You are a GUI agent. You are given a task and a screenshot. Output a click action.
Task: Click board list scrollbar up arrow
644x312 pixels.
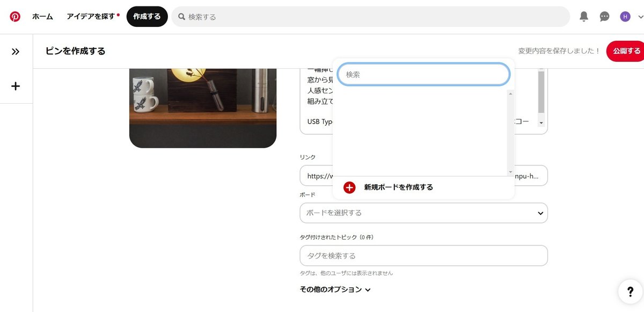click(x=510, y=93)
